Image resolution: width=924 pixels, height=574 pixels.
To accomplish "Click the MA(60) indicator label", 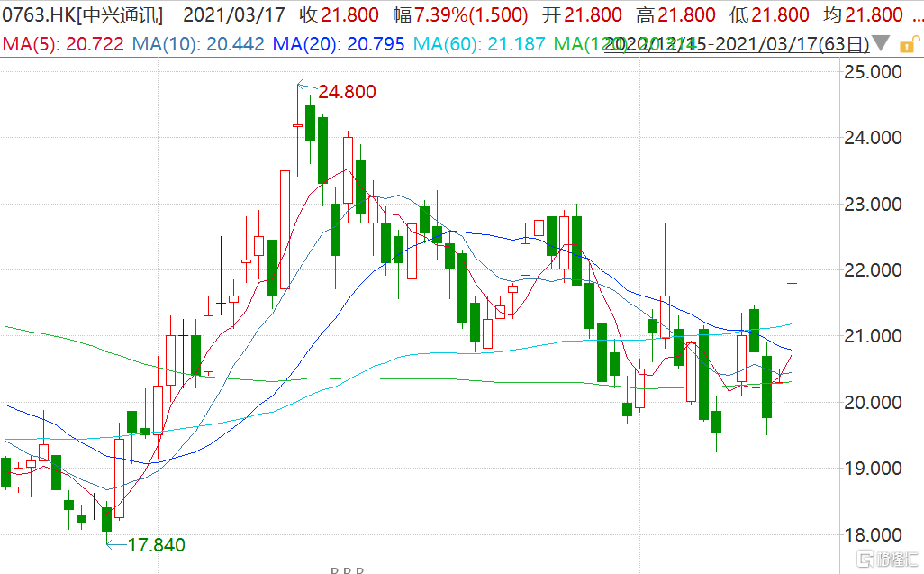I will click(x=481, y=43).
